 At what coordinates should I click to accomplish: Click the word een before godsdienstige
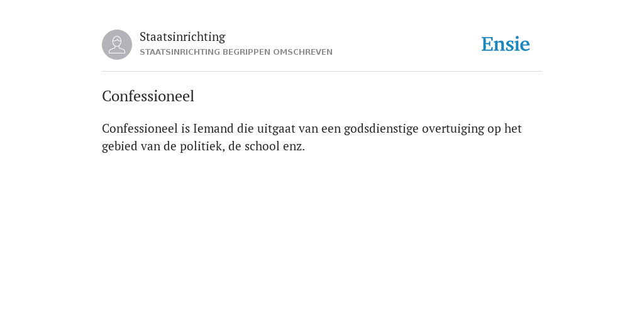331,130
